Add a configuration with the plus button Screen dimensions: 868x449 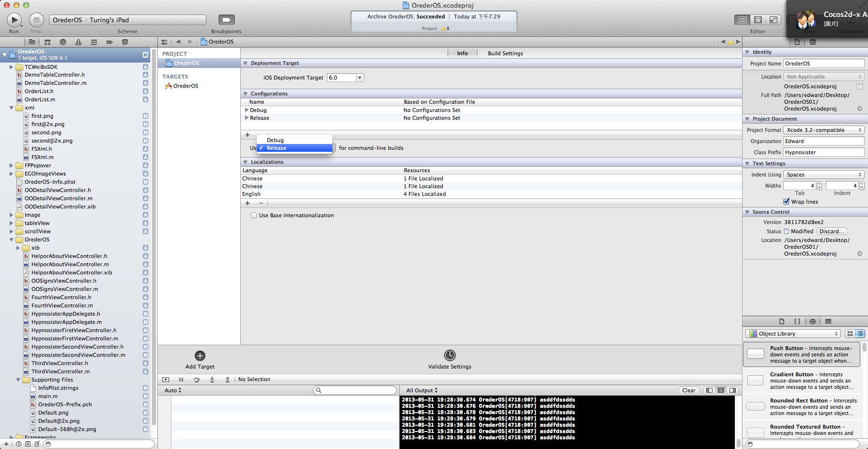click(248, 135)
